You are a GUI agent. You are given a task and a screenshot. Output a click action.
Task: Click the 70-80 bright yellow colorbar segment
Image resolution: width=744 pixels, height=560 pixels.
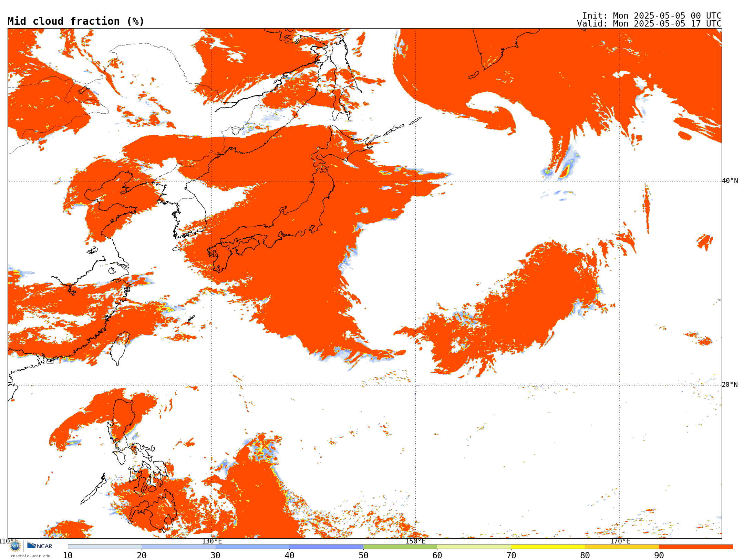tap(548, 547)
